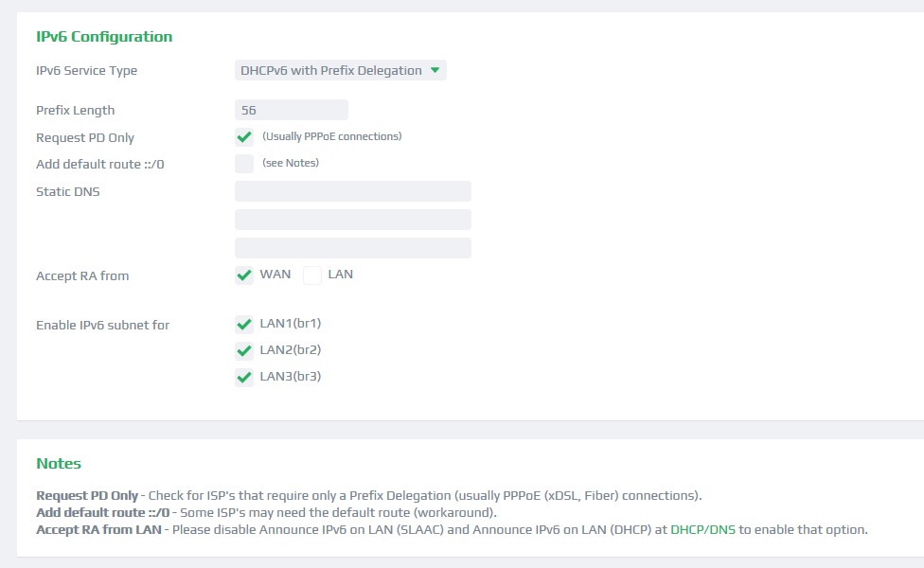Uncheck the Request PD Only checkbox

(244, 137)
